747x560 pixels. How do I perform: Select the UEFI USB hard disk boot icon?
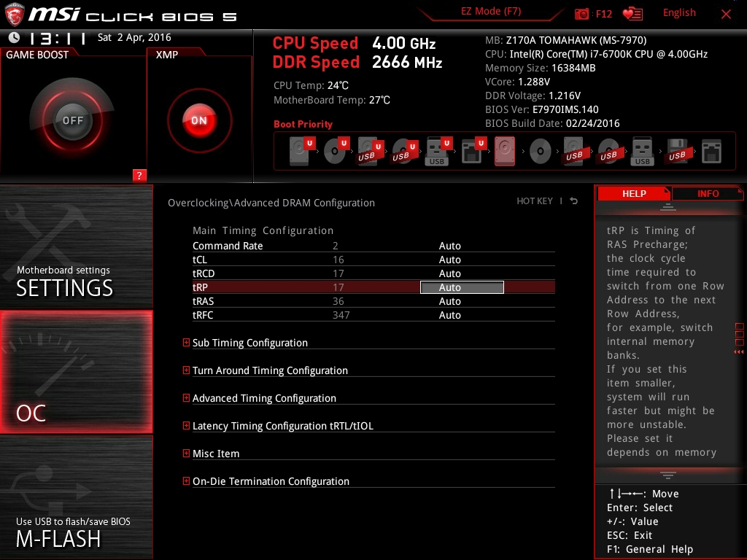tap(371, 151)
